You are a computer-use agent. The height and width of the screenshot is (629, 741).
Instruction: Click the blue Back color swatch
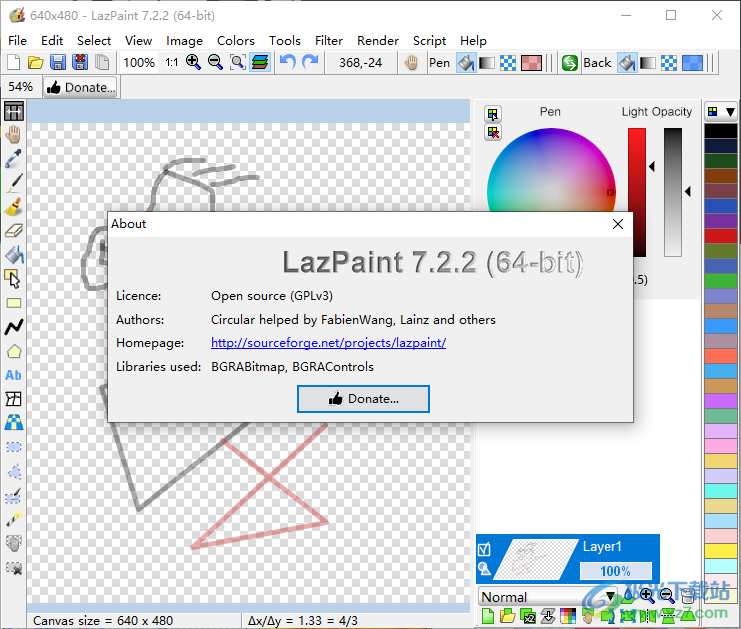(x=692, y=63)
